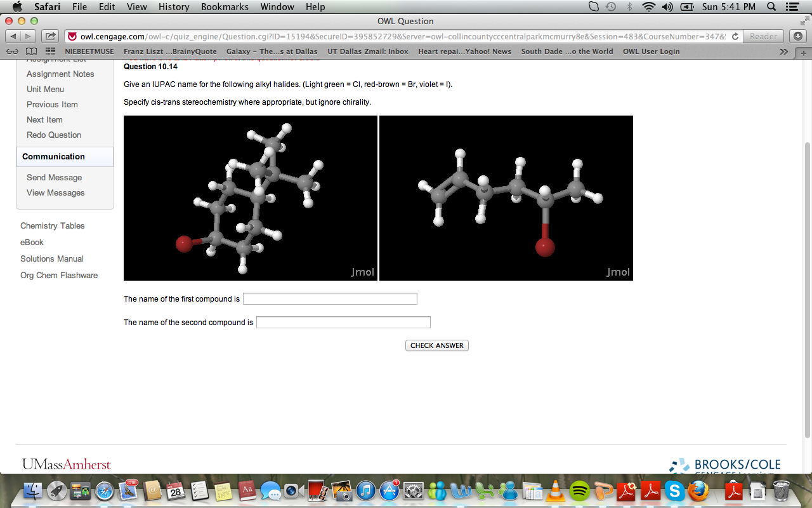The width and height of the screenshot is (812, 508).
Task: Click the CHECK ANSWER button
Action: pos(436,345)
